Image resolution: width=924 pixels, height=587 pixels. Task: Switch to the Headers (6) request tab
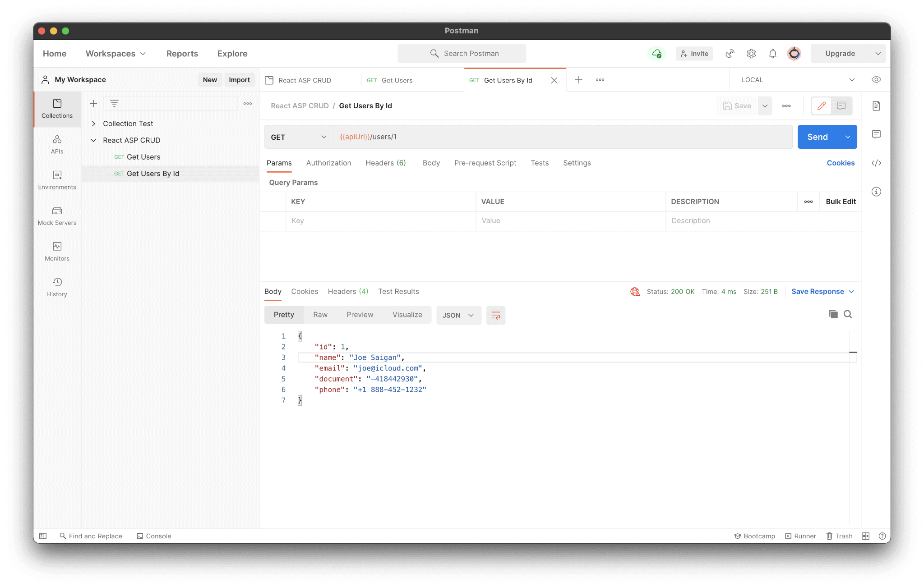pyautogui.click(x=386, y=163)
